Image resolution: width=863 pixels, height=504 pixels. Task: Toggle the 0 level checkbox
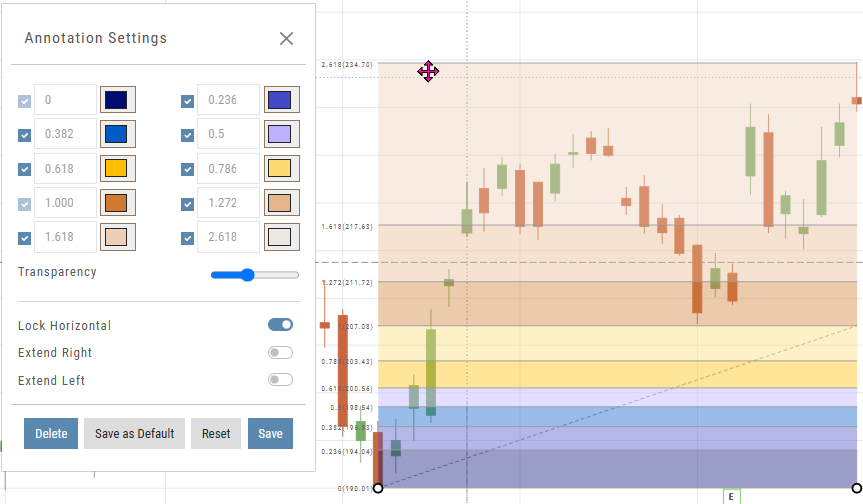(24, 101)
